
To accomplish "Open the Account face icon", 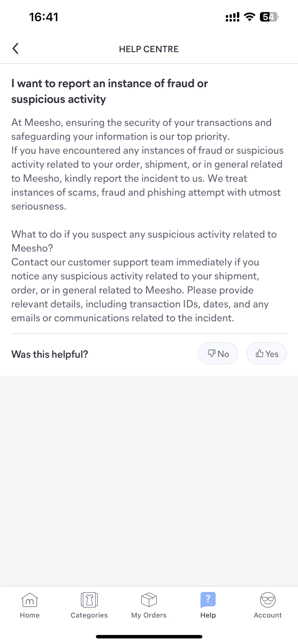I will 268,600.
